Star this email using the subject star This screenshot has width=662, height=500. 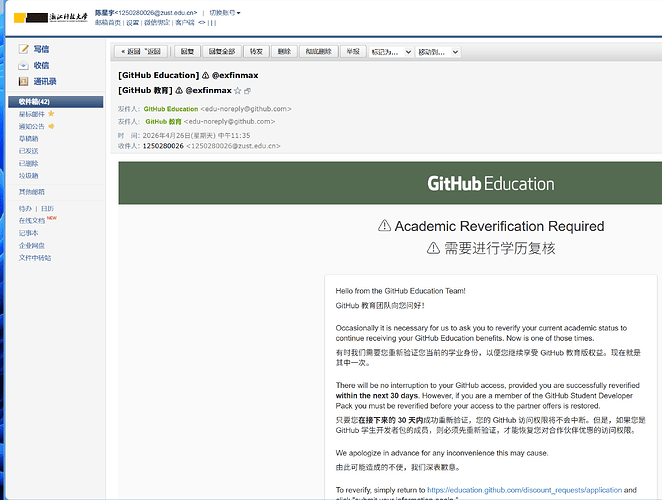[238, 91]
